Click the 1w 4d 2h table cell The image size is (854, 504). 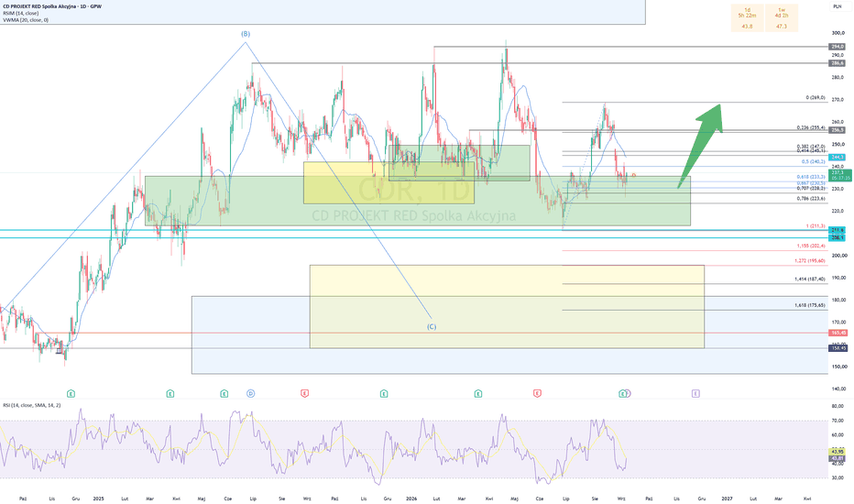(x=782, y=16)
